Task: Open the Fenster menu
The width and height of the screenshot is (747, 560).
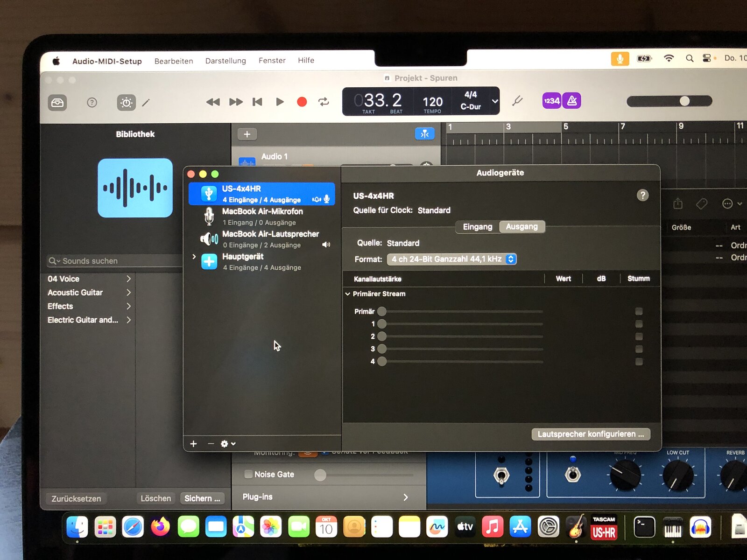Action: tap(272, 60)
